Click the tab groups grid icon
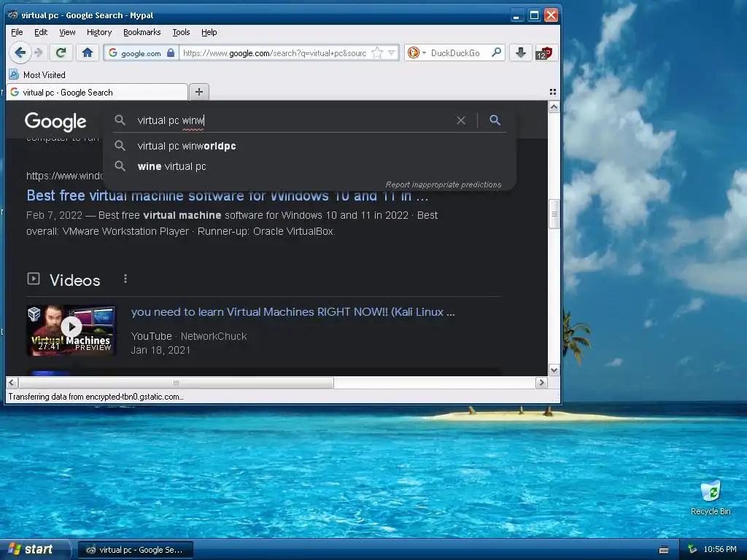 [553, 92]
